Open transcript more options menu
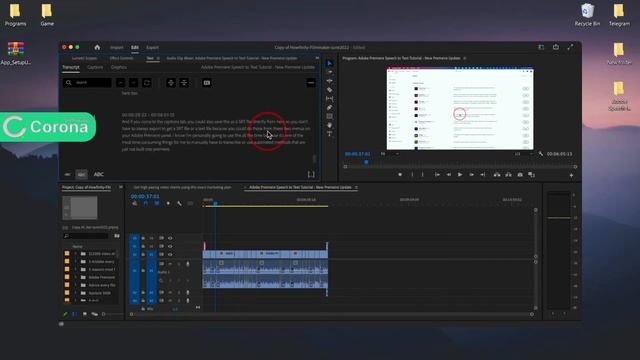Image resolution: width=640 pixels, height=360 pixels. pos(311,83)
